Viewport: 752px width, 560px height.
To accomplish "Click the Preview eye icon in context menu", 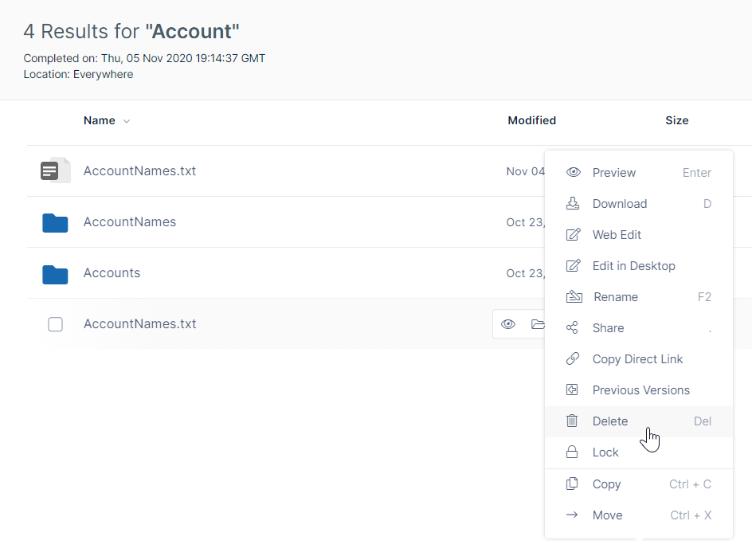I will point(573,173).
